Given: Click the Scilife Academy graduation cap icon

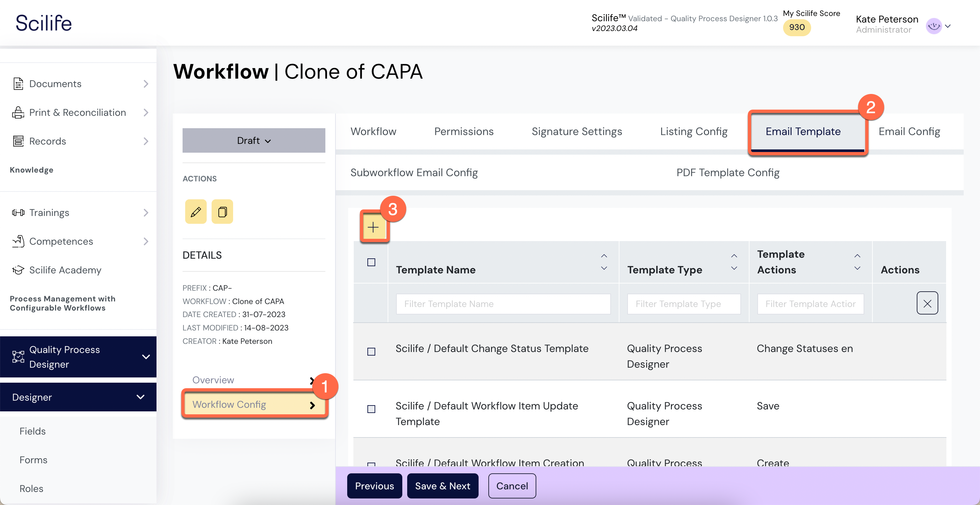Looking at the screenshot, I should click(x=18, y=270).
